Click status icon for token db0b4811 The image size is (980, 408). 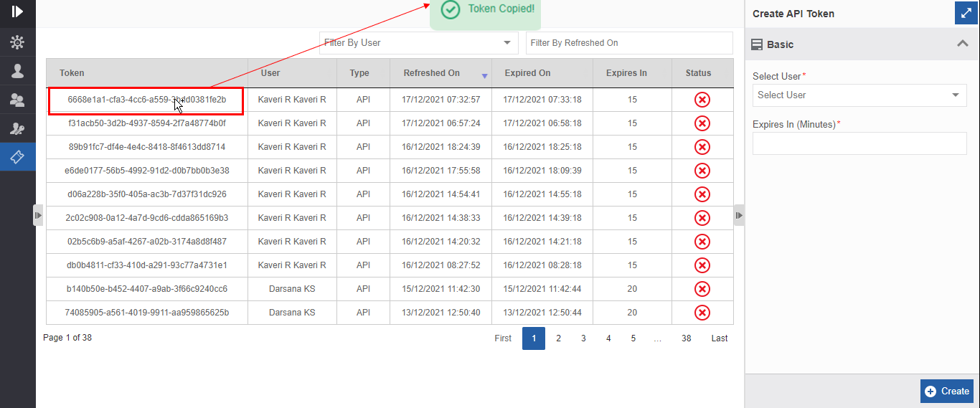[702, 265]
